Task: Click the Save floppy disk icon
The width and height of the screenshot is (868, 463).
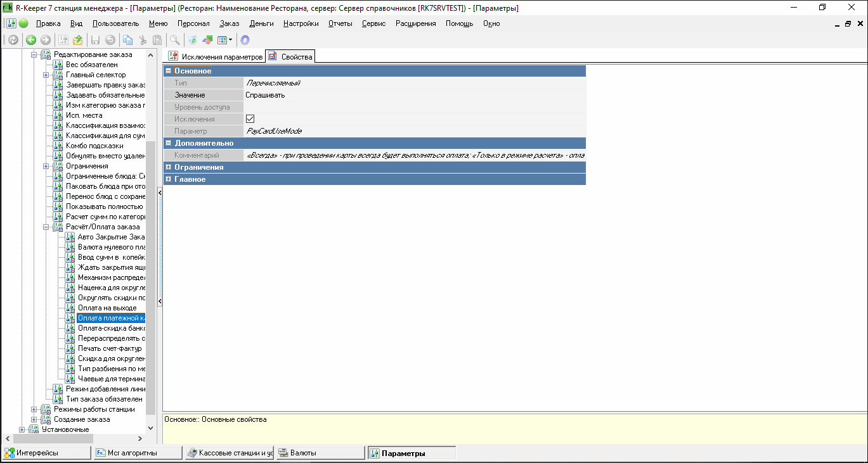Action: 95,40
